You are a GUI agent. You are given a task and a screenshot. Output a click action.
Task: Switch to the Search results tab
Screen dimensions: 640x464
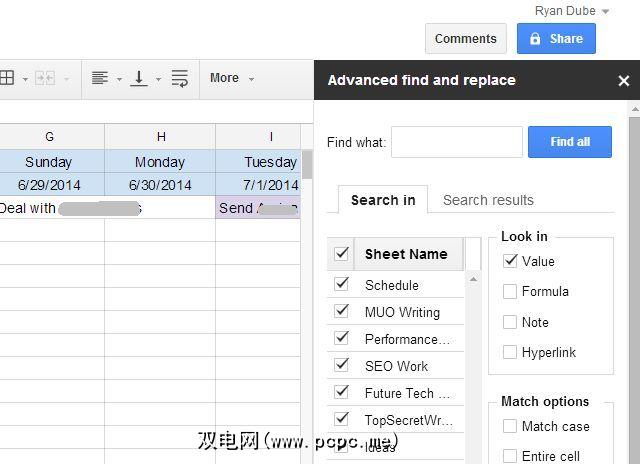488,200
